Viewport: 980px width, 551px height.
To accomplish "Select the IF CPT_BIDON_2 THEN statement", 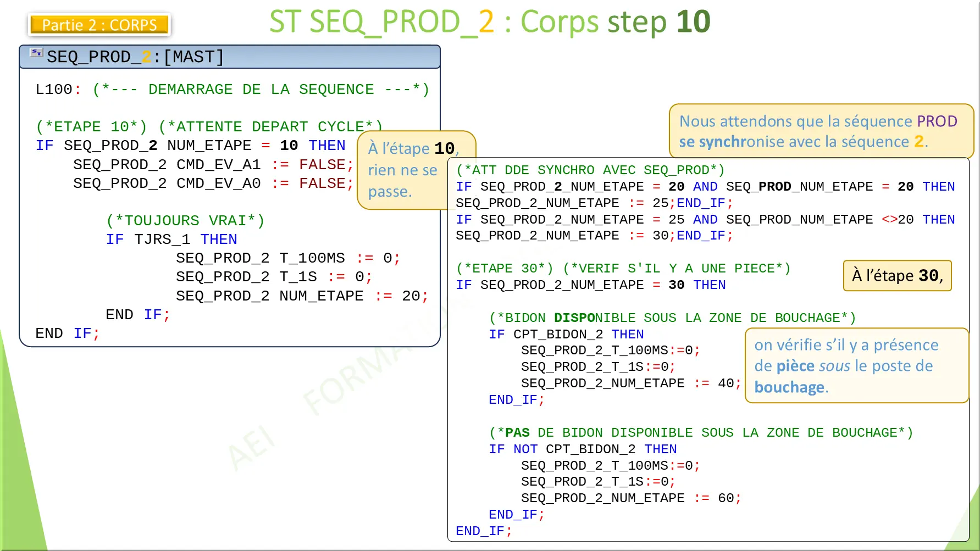I will tap(566, 334).
